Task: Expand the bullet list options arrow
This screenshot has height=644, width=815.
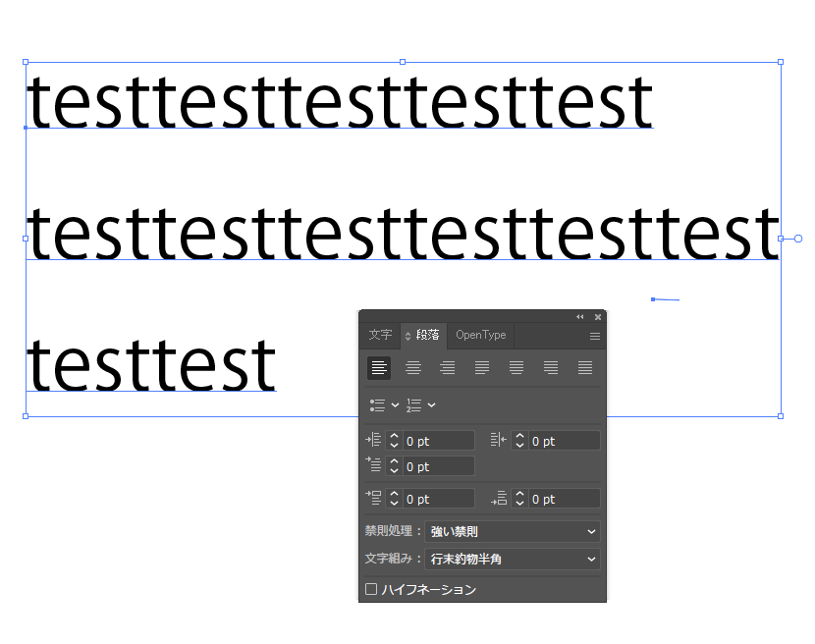Action: point(396,404)
